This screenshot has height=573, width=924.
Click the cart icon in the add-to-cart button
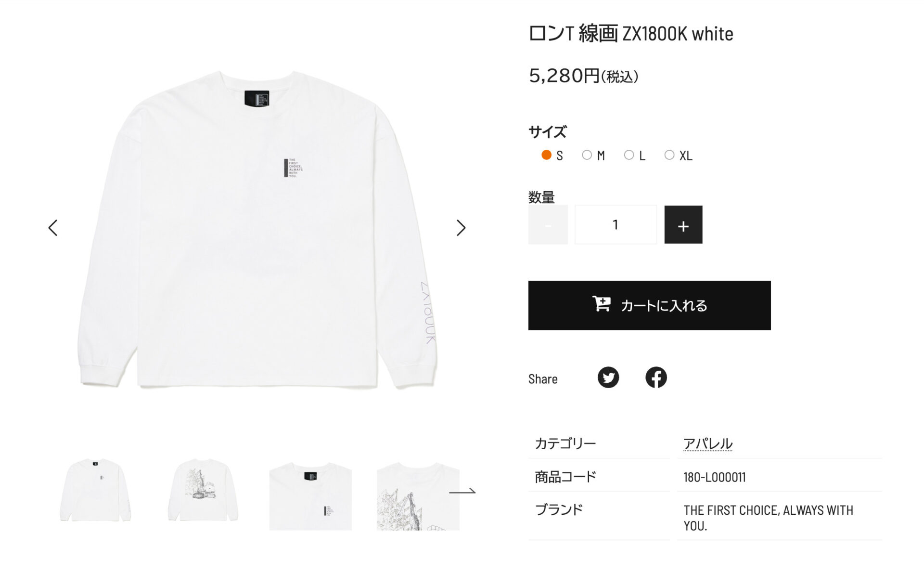[602, 304]
